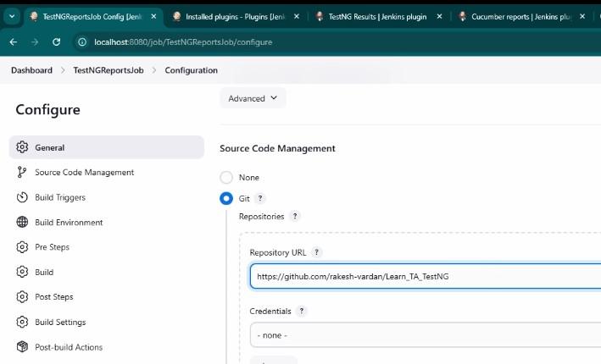Jump to Build section in sidebar
The image size is (601, 364).
(107, 272)
